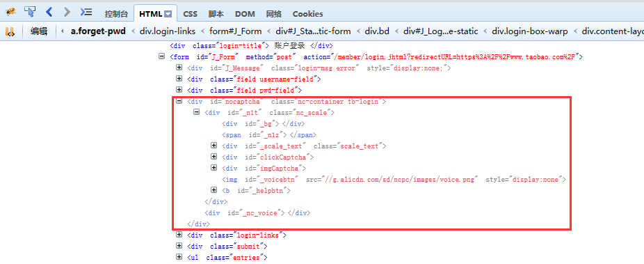This screenshot has width=644, height=264.
Task: Switch to the Cookies tab
Action: [307, 14]
